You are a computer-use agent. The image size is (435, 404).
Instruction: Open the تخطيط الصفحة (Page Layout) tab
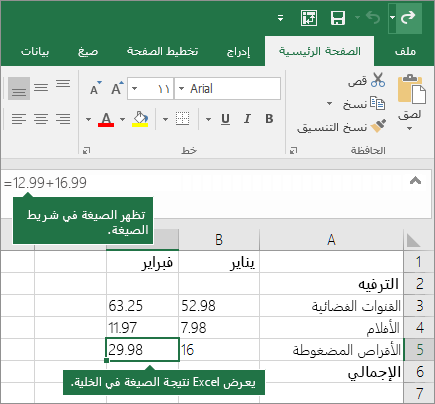click(x=162, y=52)
